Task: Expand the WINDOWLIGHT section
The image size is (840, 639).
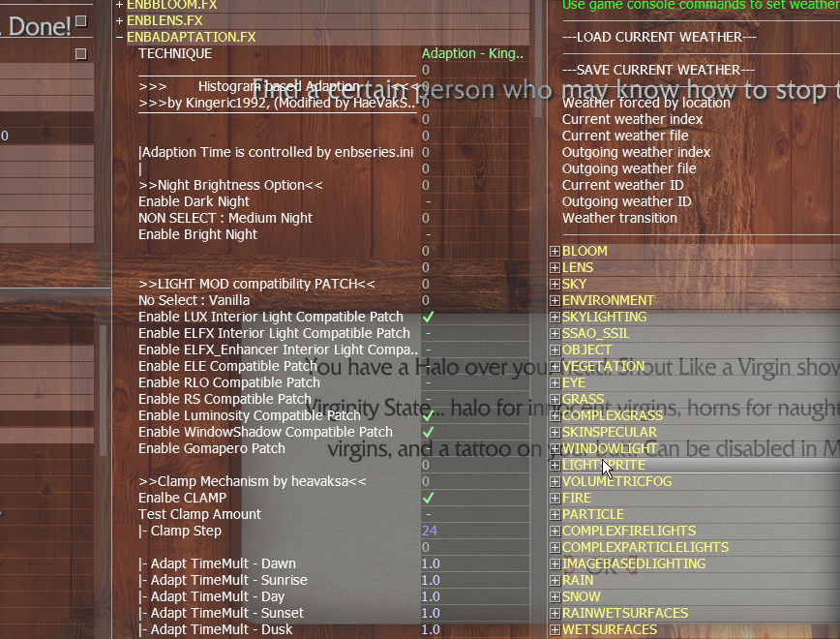Action: tap(555, 448)
